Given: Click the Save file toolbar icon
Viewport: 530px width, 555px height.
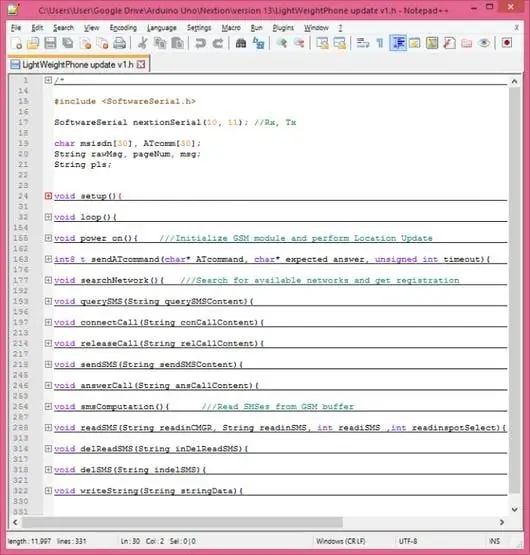Looking at the screenshot, I should (50, 43).
